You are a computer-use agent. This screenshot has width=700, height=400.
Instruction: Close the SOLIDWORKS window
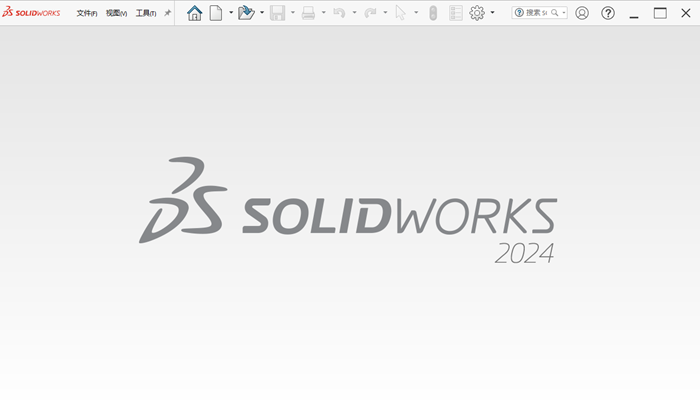[x=686, y=13]
